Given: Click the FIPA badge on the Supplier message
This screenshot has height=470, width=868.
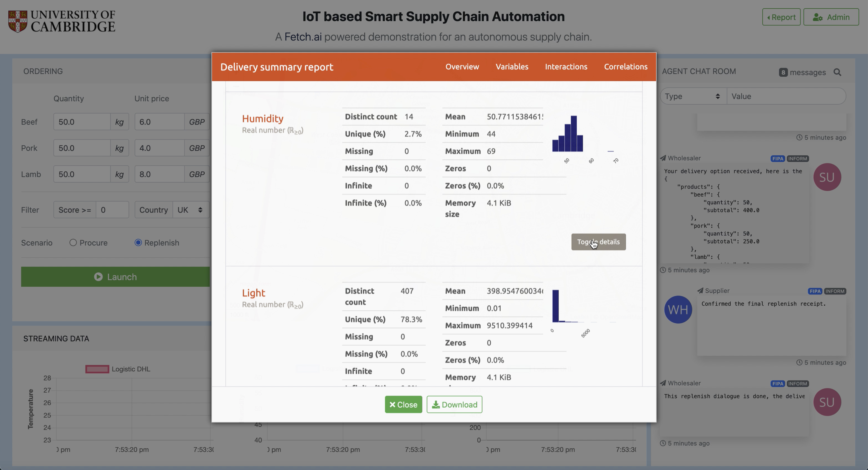Looking at the screenshot, I should pos(815,291).
